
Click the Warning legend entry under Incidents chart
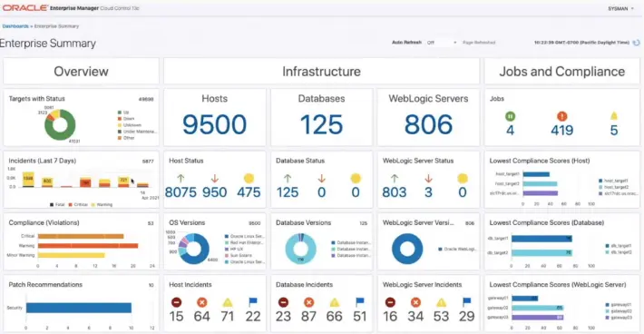point(102,204)
